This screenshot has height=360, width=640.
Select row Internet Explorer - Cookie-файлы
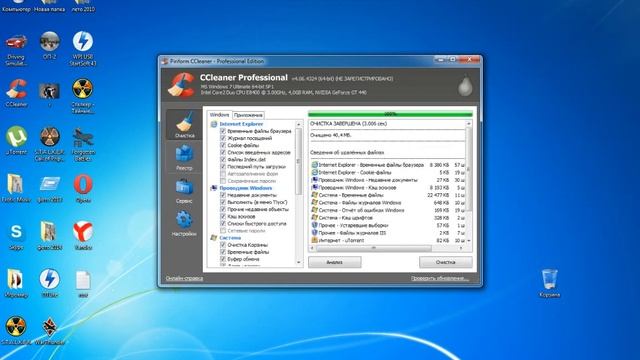click(x=387, y=173)
